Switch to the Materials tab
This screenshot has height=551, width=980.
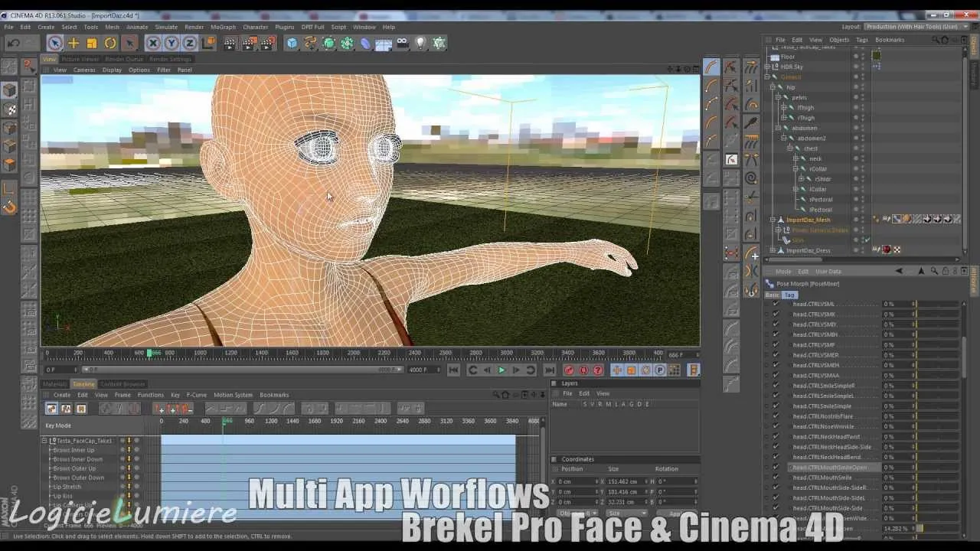(x=55, y=384)
